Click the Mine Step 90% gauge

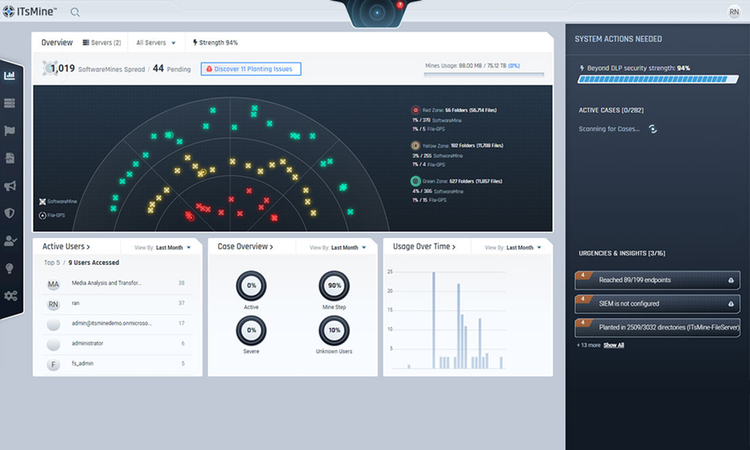(x=334, y=286)
